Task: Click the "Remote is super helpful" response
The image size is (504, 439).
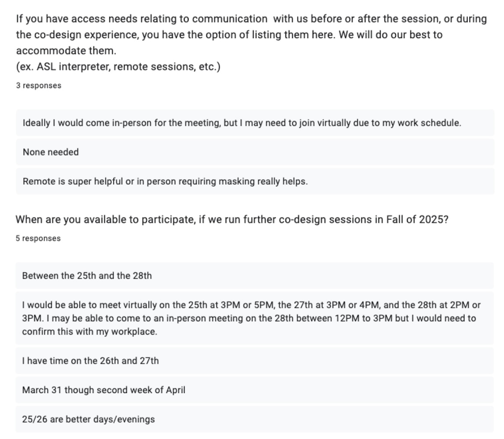Action: [x=255, y=181]
